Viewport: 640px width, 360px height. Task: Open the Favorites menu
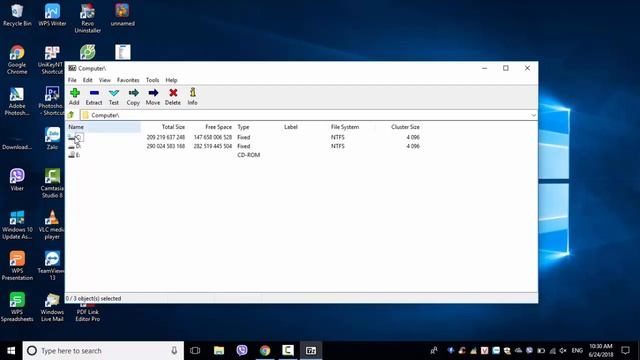[x=128, y=80]
